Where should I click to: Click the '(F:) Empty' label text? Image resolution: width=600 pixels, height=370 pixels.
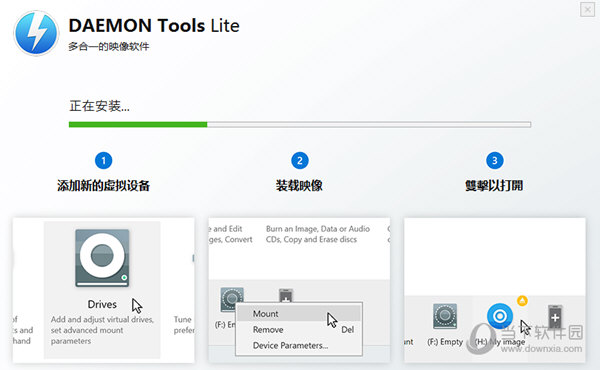[x=445, y=342]
